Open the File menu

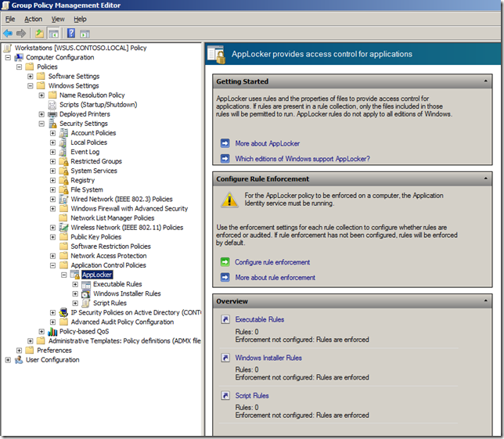click(10, 19)
